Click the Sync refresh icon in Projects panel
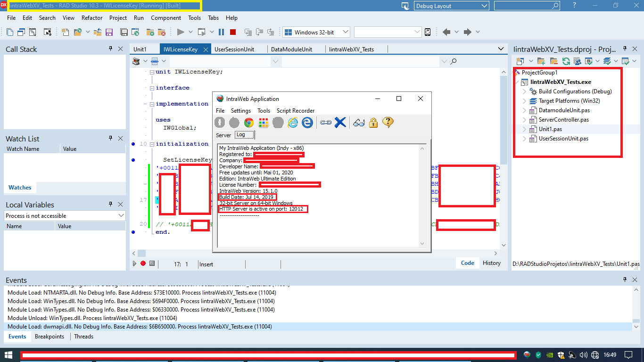 [x=566, y=61]
